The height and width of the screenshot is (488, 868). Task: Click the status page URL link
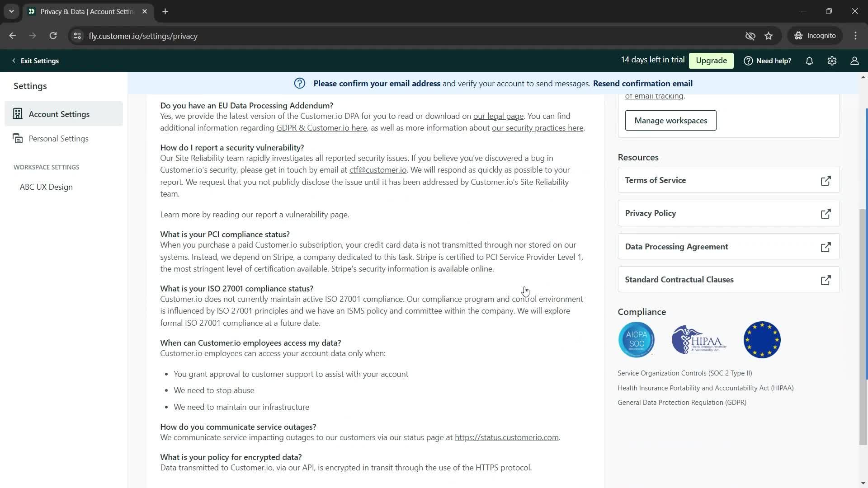coord(507,437)
